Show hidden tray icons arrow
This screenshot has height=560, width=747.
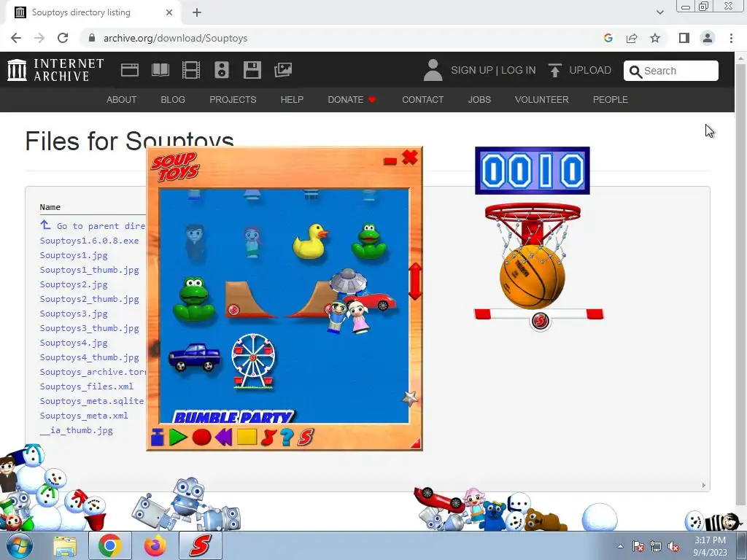coord(620,546)
